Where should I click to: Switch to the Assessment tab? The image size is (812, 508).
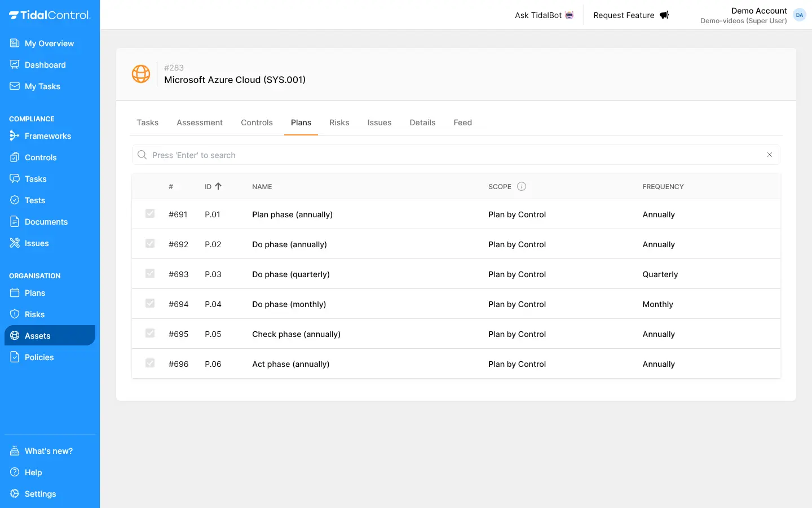200,122
